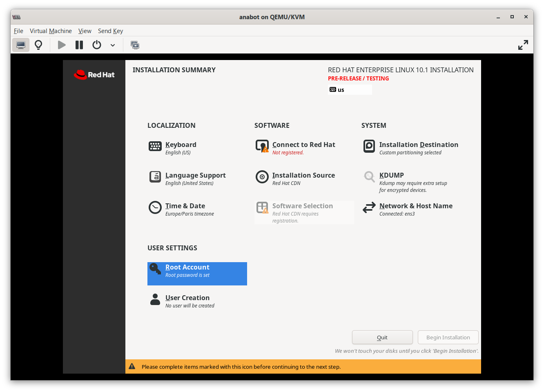Open Connect to Red Hat label
Viewport: 544px width, 392px height.
[x=304, y=145]
